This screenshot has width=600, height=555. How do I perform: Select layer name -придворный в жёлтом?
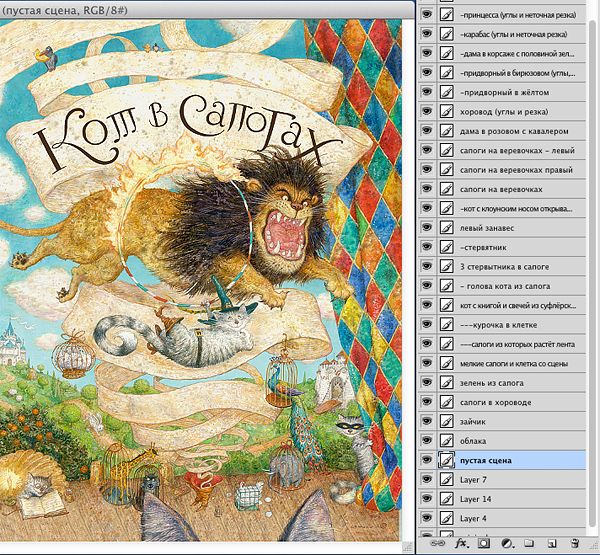(x=504, y=93)
